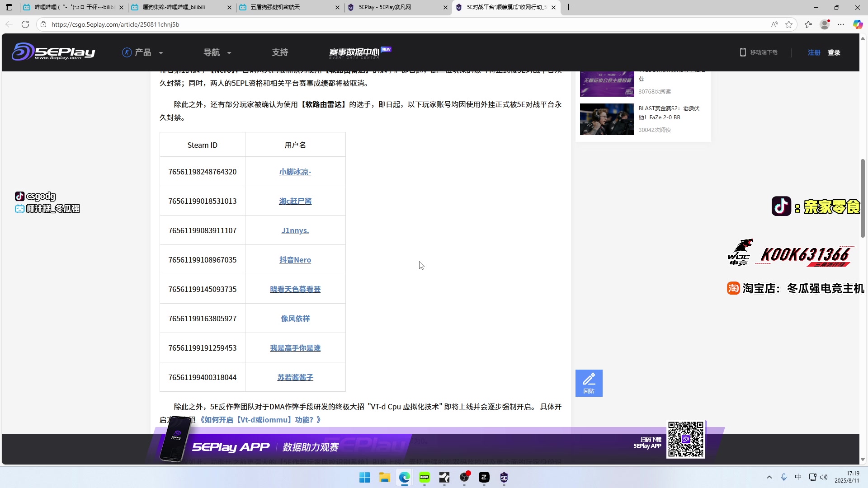Screen dimensions: 868x488
Task: Open user profile 抖音Nero
Action: (x=295, y=260)
